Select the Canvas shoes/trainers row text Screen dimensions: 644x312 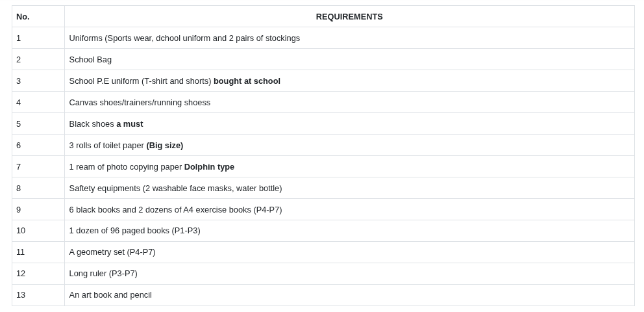(x=140, y=103)
